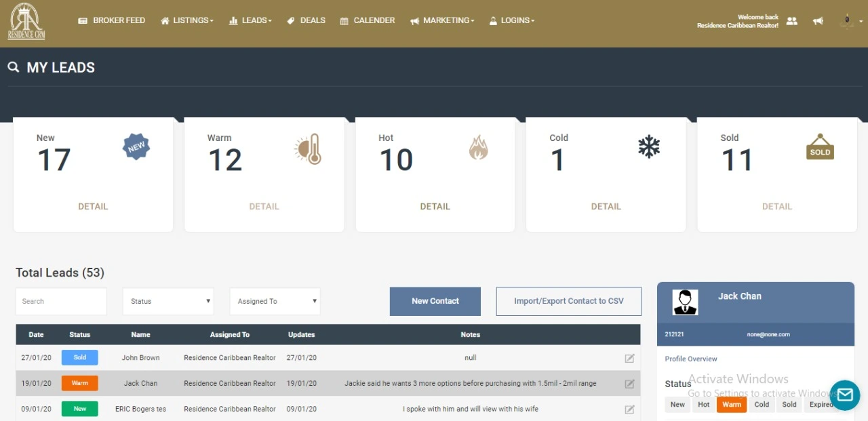The image size is (868, 421).
Task: Open the contacts people icon in header
Action: tap(791, 21)
